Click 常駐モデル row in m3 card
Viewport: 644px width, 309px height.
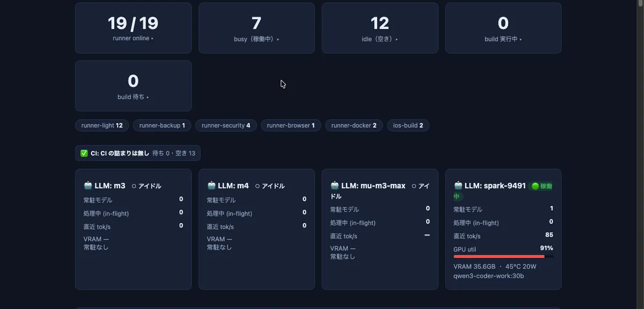pos(133,200)
